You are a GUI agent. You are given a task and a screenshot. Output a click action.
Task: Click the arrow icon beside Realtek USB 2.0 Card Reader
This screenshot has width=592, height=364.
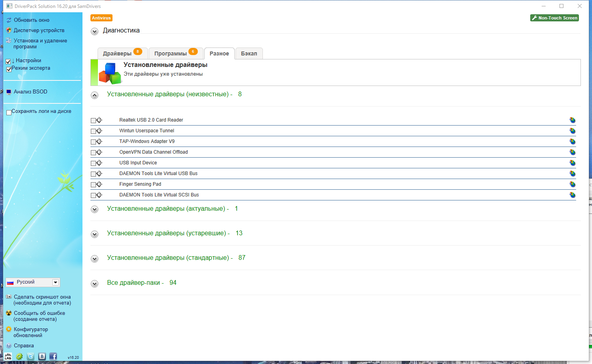[99, 120]
